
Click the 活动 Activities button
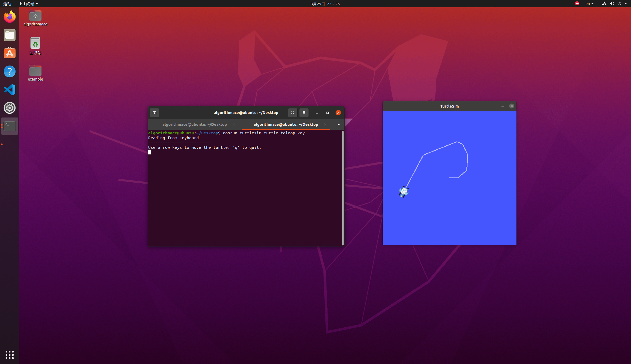7,4
